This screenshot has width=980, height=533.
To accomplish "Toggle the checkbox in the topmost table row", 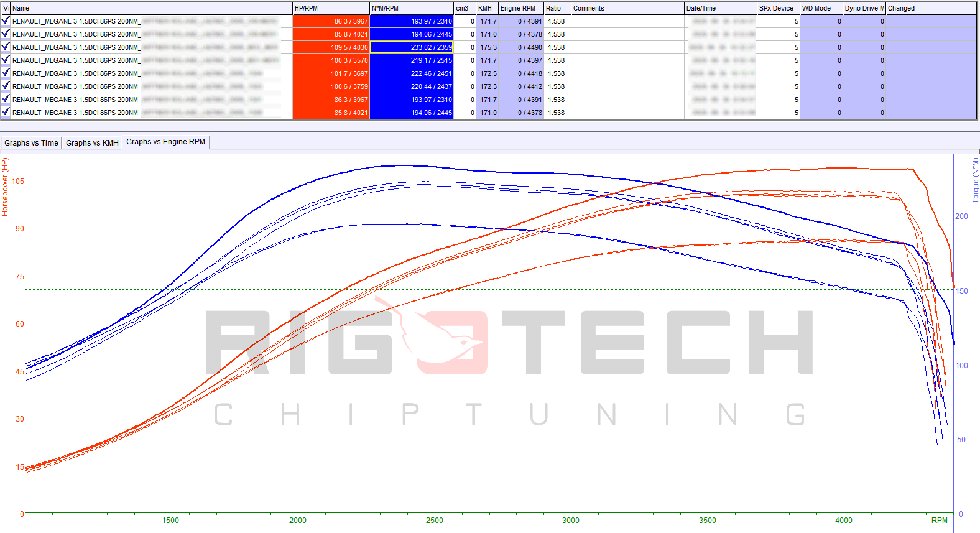I will [x=6, y=21].
